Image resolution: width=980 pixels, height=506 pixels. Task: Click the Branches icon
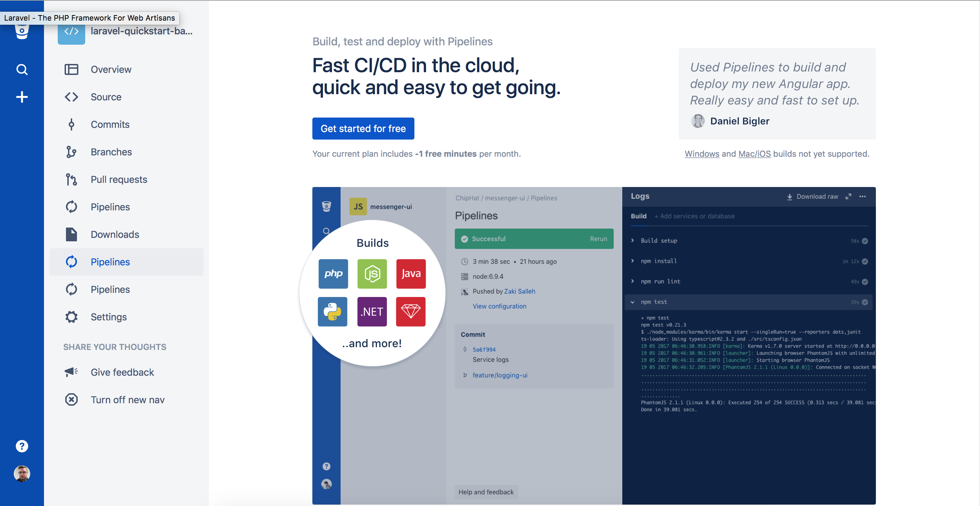(71, 152)
